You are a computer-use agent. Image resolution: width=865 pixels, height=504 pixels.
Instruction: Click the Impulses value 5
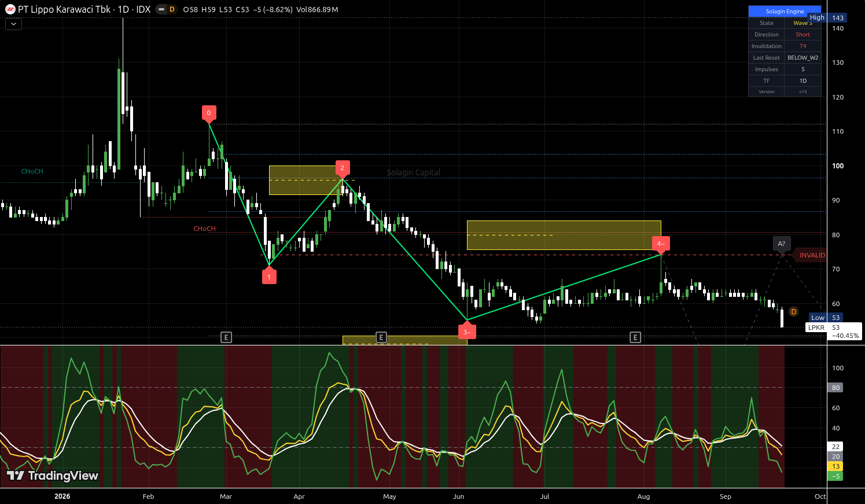[803, 69]
